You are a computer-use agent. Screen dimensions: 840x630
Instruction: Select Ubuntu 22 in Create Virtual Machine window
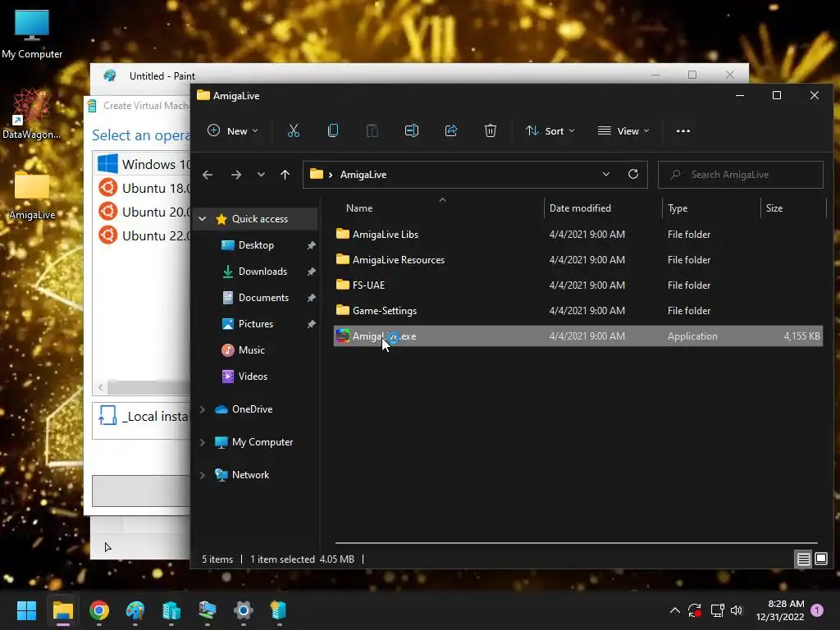pos(144,235)
